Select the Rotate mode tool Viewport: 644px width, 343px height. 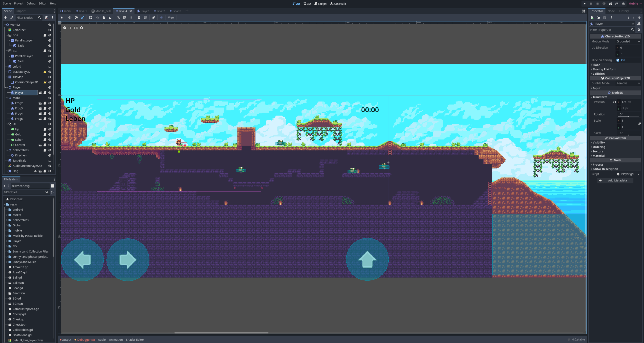(76, 18)
